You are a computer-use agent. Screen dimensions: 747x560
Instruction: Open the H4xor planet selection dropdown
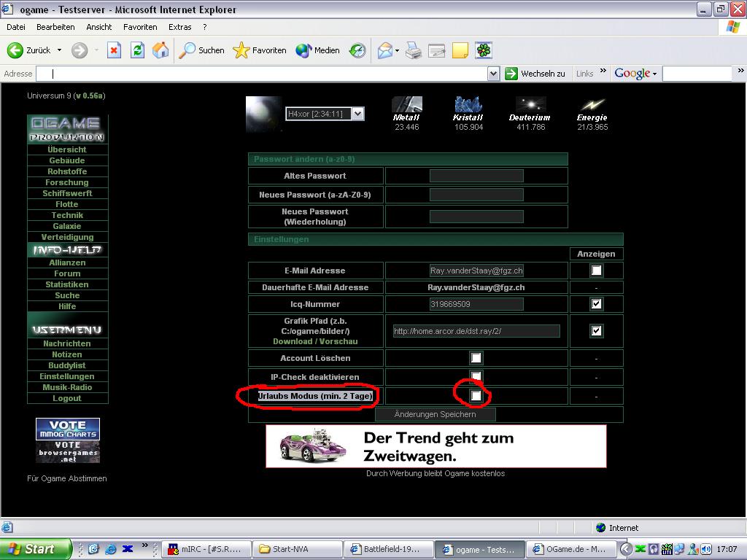[x=357, y=114]
